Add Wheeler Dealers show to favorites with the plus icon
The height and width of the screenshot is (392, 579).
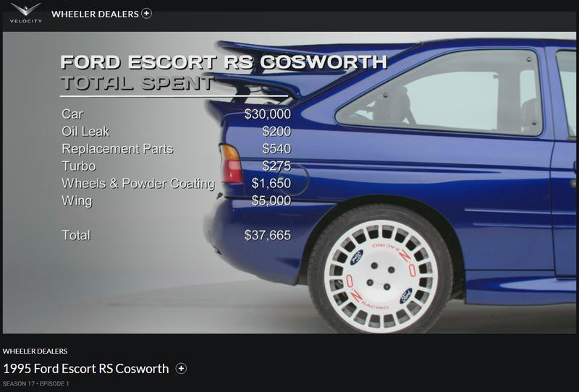pyautogui.click(x=147, y=13)
